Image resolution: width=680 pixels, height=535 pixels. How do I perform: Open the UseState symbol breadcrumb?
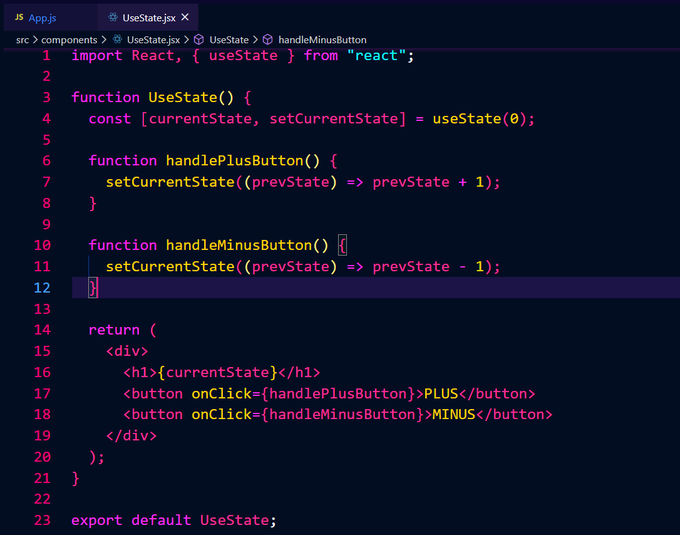[229, 40]
